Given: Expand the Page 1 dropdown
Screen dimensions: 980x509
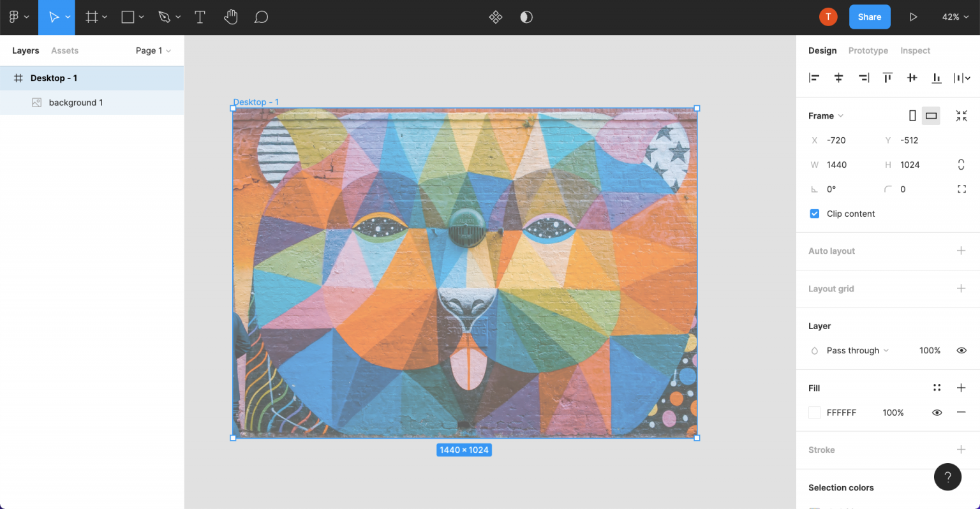Looking at the screenshot, I should tap(153, 50).
